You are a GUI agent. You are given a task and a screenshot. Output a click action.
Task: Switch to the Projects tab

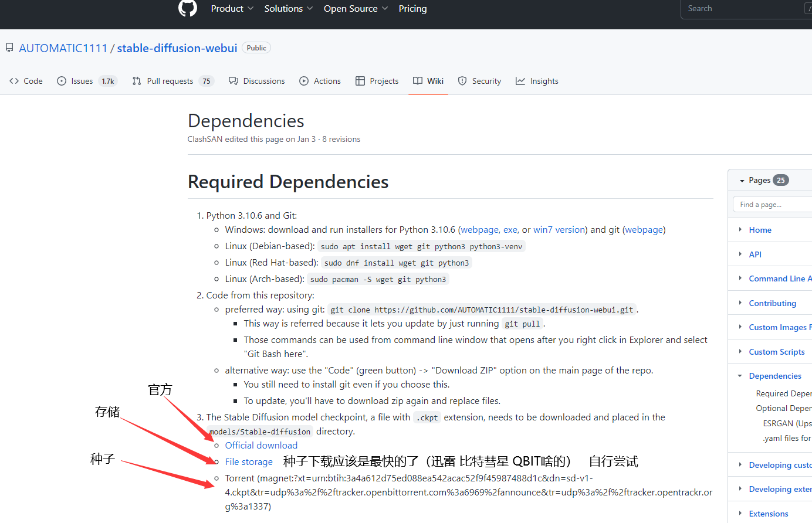pyautogui.click(x=377, y=81)
